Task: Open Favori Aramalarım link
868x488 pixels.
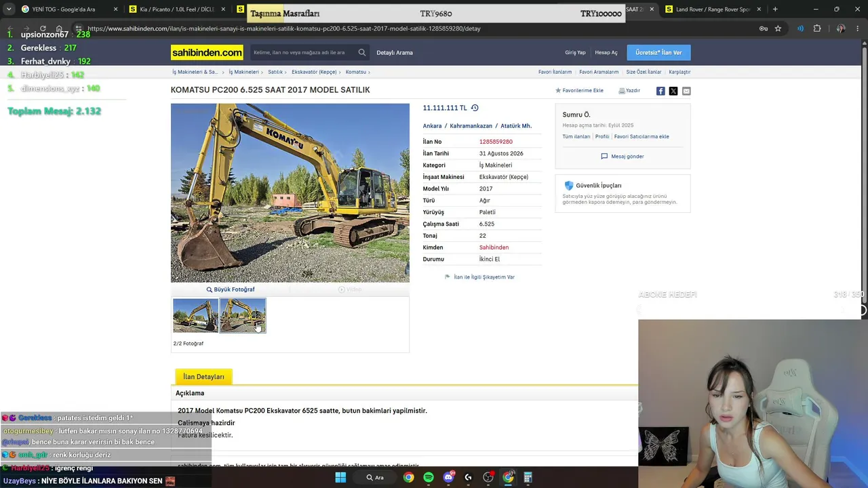Action: [x=599, y=72]
